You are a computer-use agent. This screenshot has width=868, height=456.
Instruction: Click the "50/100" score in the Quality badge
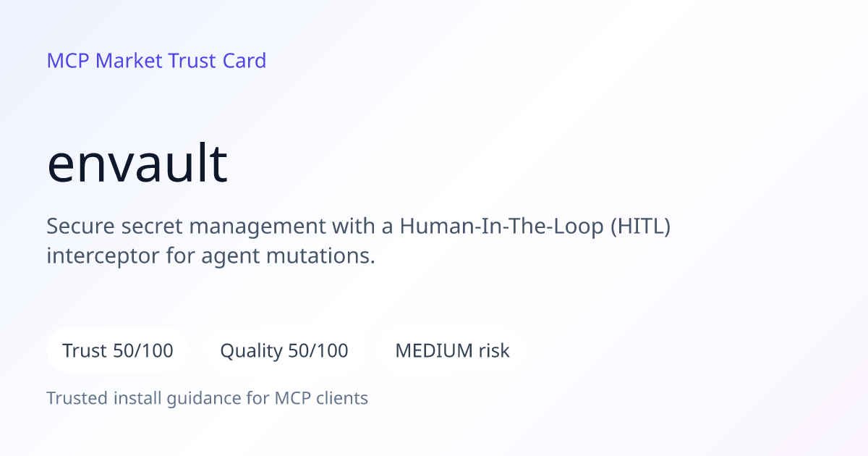[x=318, y=351]
